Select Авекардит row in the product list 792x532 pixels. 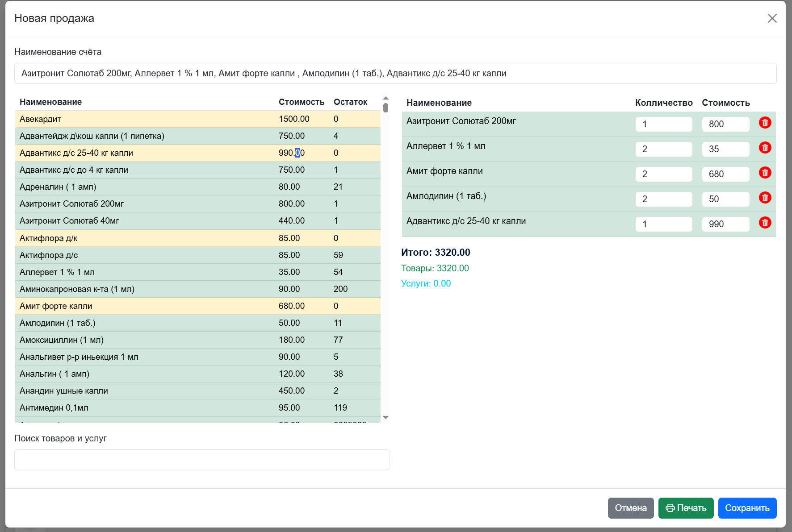pos(198,119)
